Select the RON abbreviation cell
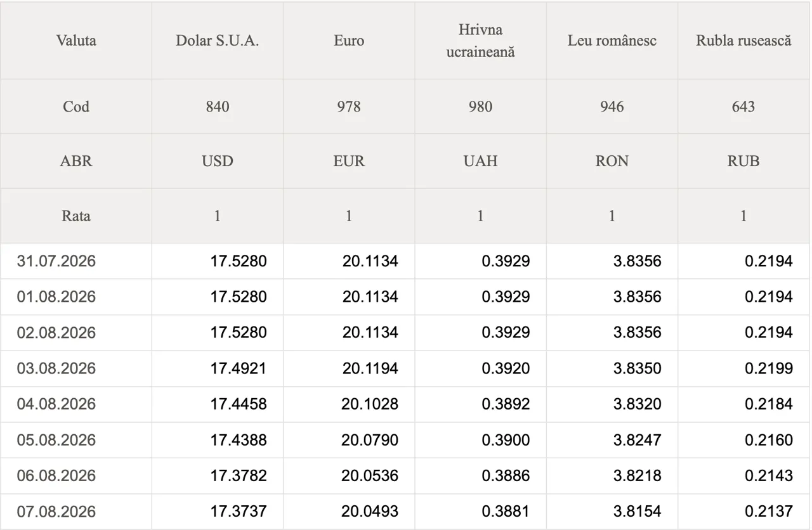Viewport: 812px width, 530px height. [612, 161]
